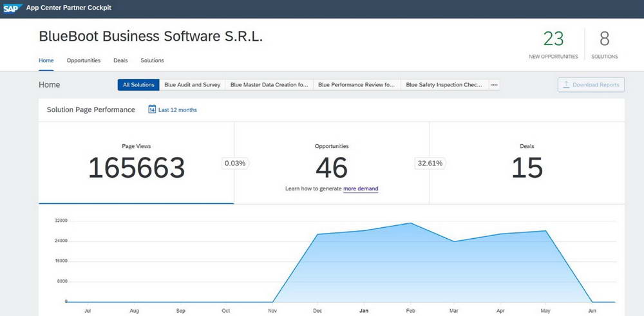This screenshot has height=316, width=644.
Task: Select the All Solutions filter
Action: pos(138,85)
